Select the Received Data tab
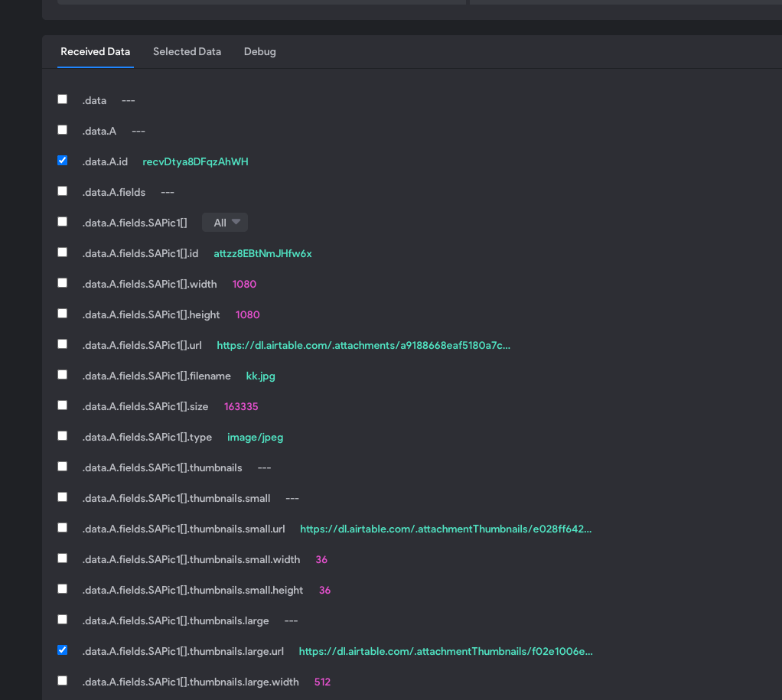 (x=95, y=51)
